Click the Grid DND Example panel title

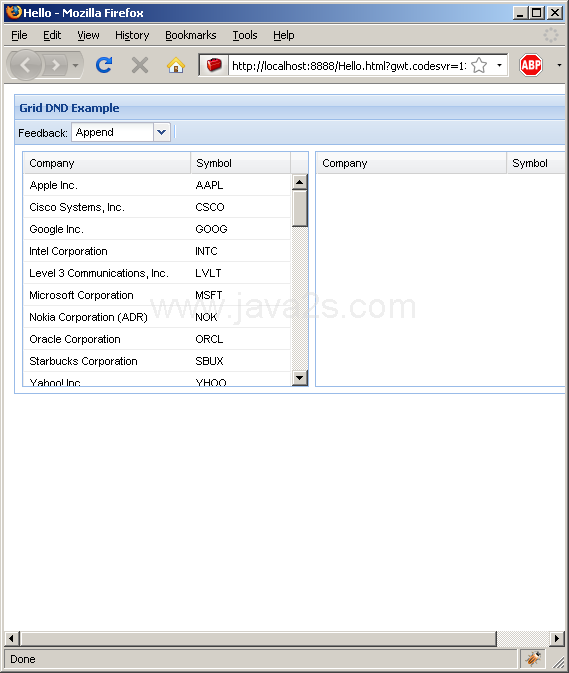coord(69,108)
